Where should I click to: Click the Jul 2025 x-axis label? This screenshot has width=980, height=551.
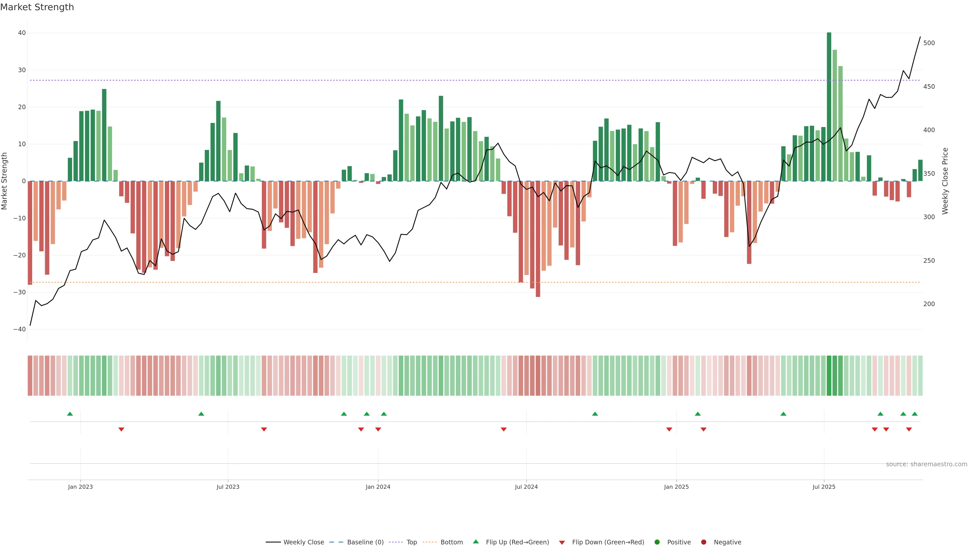coord(824,487)
